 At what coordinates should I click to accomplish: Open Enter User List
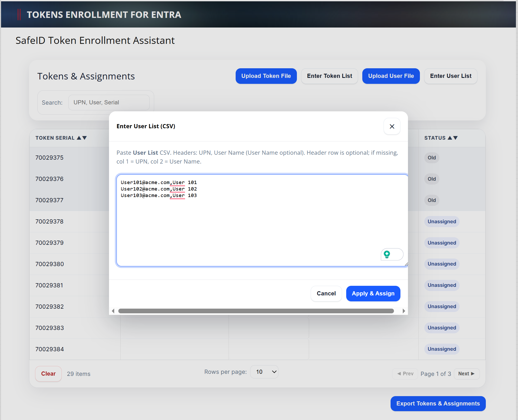[x=451, y=76]
